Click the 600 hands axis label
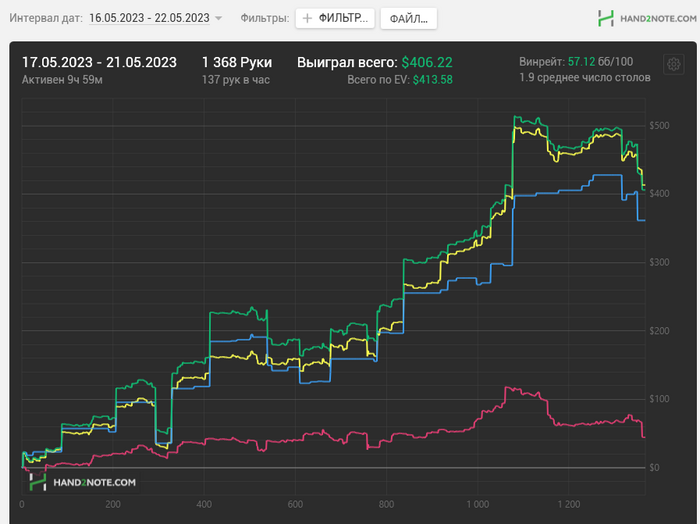The height and width of the screenshot is (524, 700). pyautogui.click(x=295, y=504)
